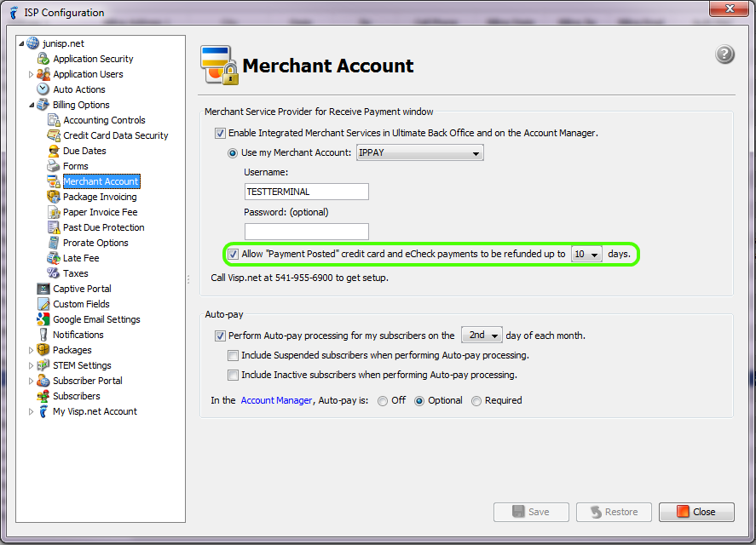The width and height of the screenshot is (756, 545).
Task: Toggle the Allow Payment Posted refunds checkbox
Action: tap(234, 255)
